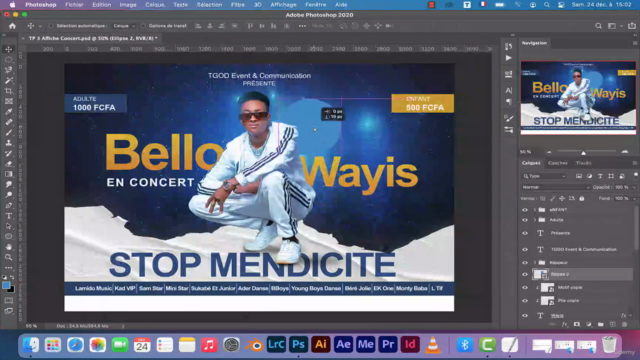Select the Eyedropper tool

click(x=9, y=112)
